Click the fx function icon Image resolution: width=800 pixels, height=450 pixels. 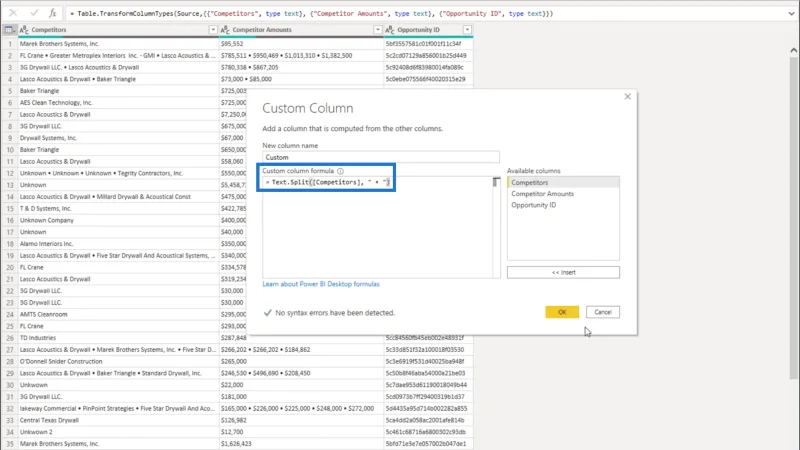[x=53, y=13]
